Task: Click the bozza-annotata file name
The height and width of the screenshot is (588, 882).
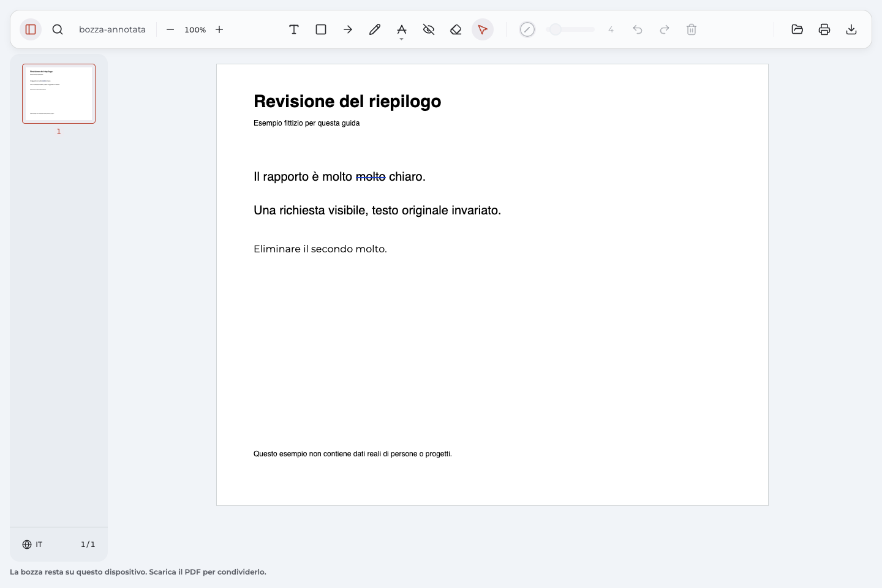Action: point(112,29)
